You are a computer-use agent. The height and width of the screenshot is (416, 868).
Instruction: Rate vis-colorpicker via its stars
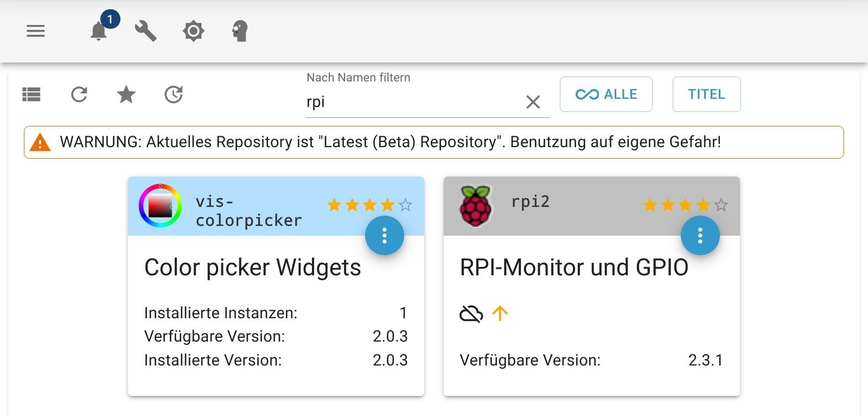[x=369, y=205]
